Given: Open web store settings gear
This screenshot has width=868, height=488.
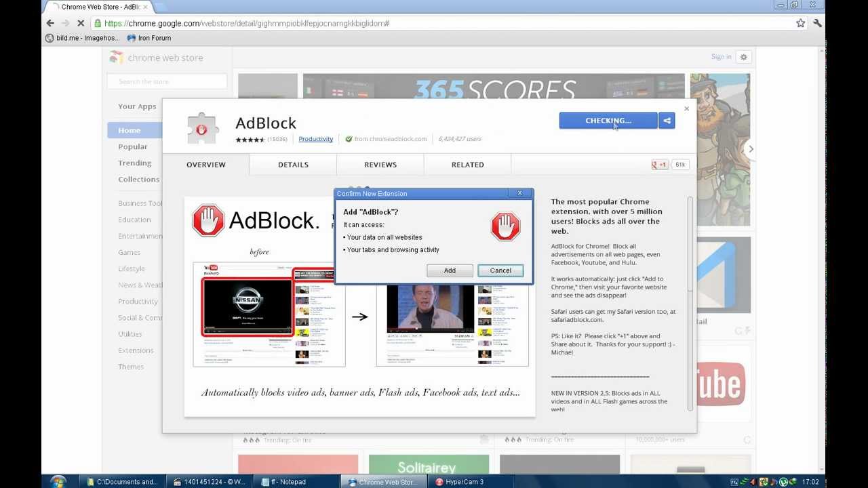Looking at the screenshot, I should click(x=743, y=57).
